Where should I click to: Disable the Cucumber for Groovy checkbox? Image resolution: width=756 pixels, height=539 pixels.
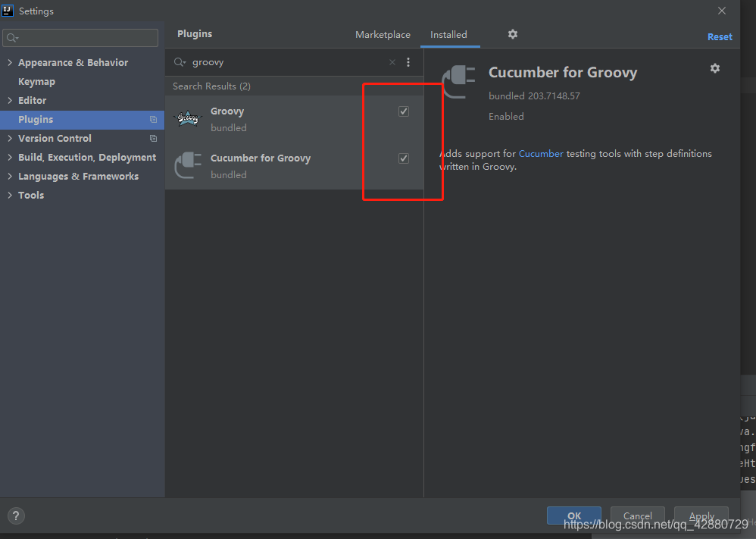[404, 158]
